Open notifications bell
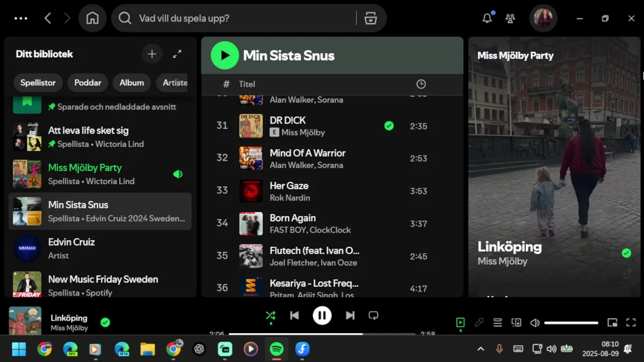 [487, 19]
